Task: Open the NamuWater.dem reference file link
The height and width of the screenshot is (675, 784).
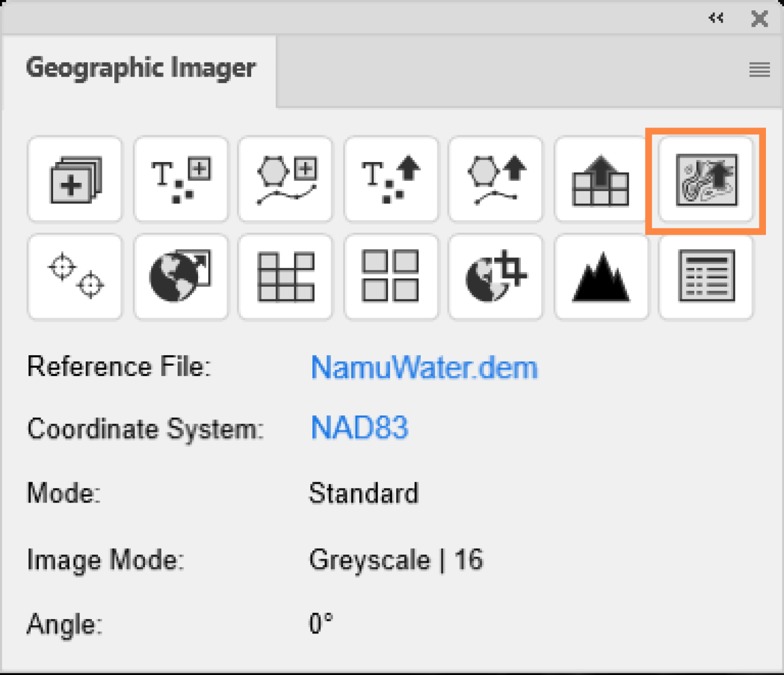Action: coord(424,367)
